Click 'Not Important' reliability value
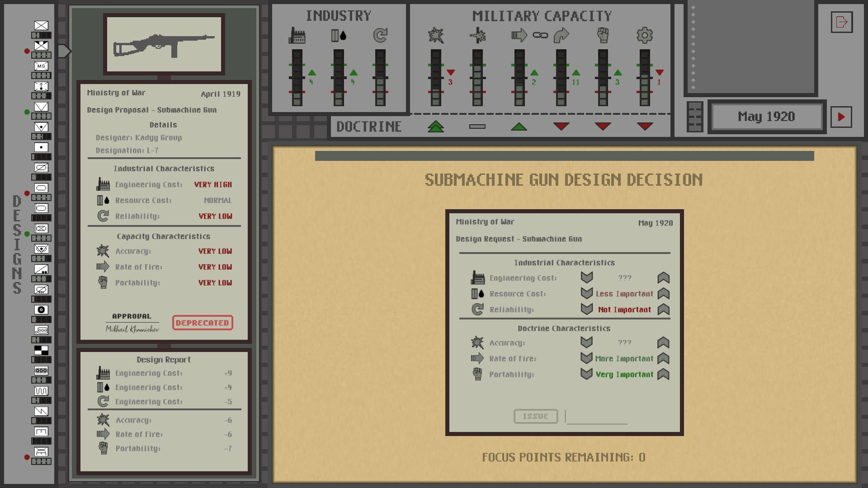 click(x=624, y=310)
